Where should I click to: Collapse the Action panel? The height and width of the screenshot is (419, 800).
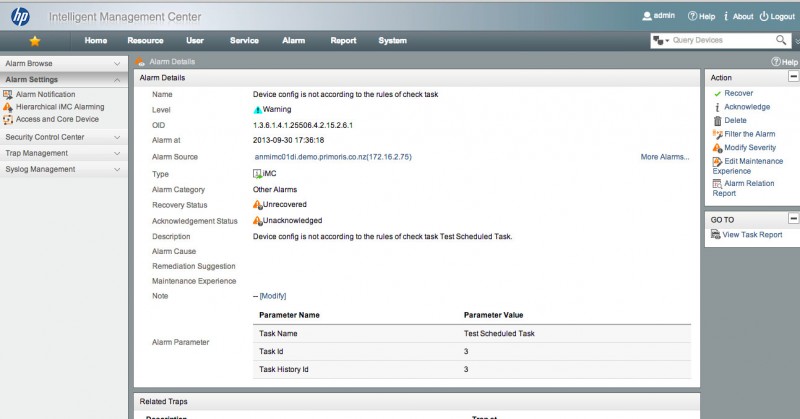tap(793, 77)
